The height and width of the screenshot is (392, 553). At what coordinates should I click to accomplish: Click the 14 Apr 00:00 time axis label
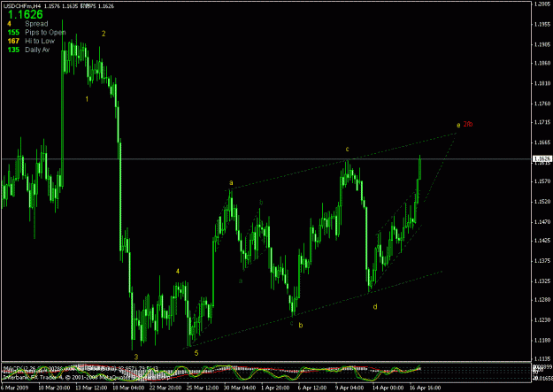pos(388,388)
